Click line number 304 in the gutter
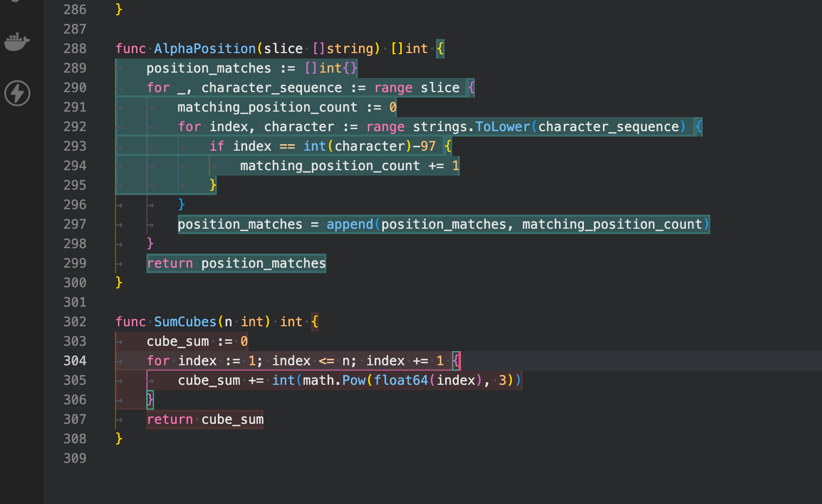Viewport: 822px width, 504px height. [x=75, y=361]
